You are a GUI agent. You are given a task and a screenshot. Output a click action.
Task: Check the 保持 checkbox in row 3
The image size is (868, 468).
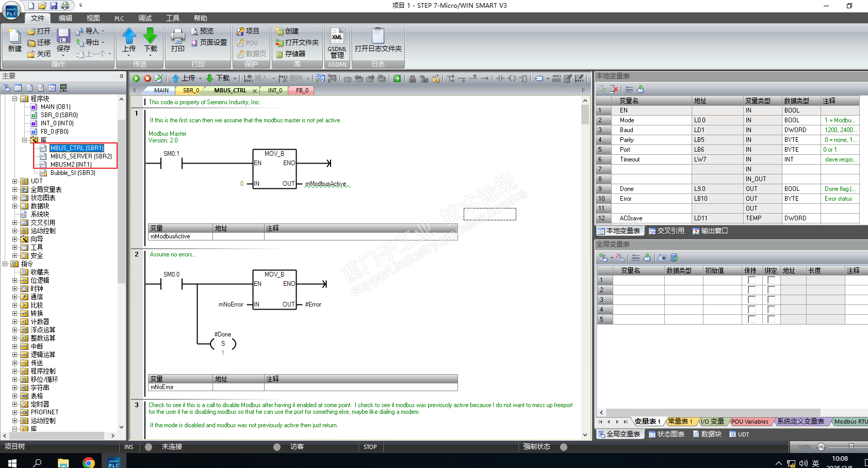[x=751, y=300]
